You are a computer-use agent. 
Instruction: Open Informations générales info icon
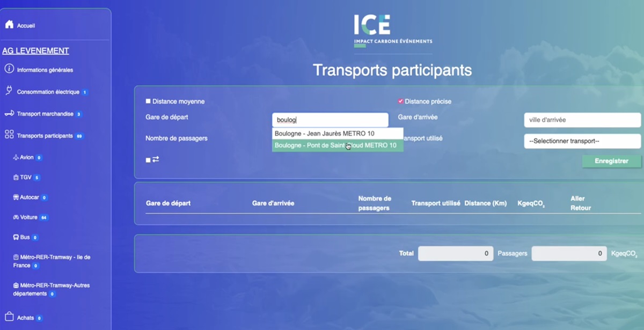click(x=9, y=69)
